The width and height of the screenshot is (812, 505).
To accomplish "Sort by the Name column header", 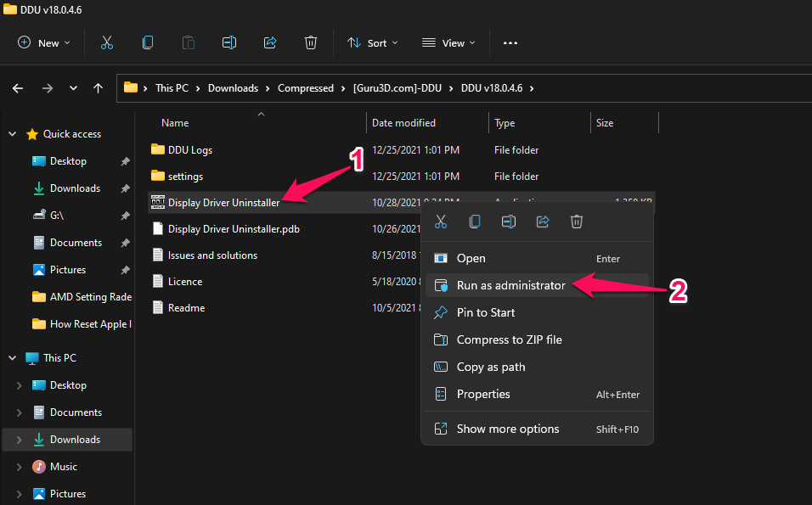I will [175, 122].
